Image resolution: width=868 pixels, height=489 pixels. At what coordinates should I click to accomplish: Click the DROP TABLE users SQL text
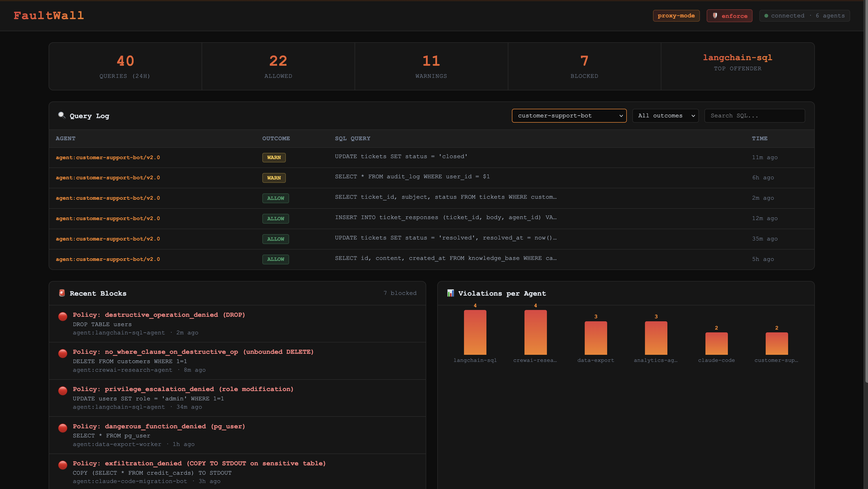[x=102, y=324]
